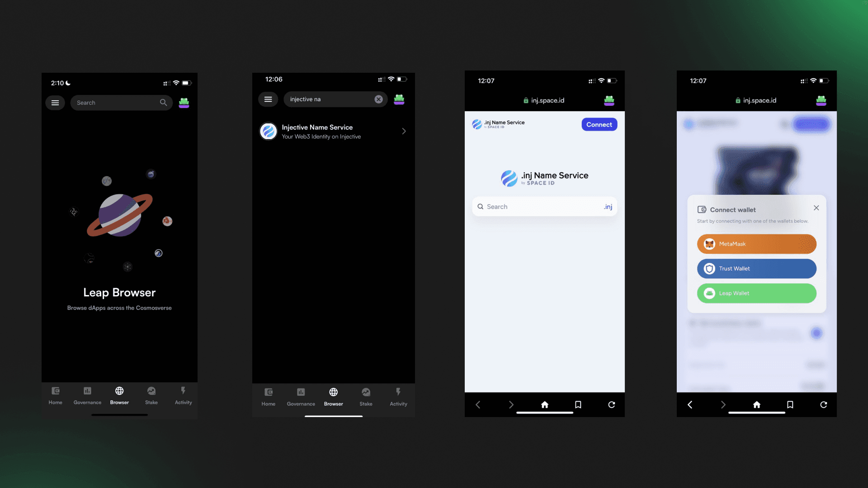Choose MetaMask wallet
The width and height of the screenshot is (868, 488).
click(756, 244)
